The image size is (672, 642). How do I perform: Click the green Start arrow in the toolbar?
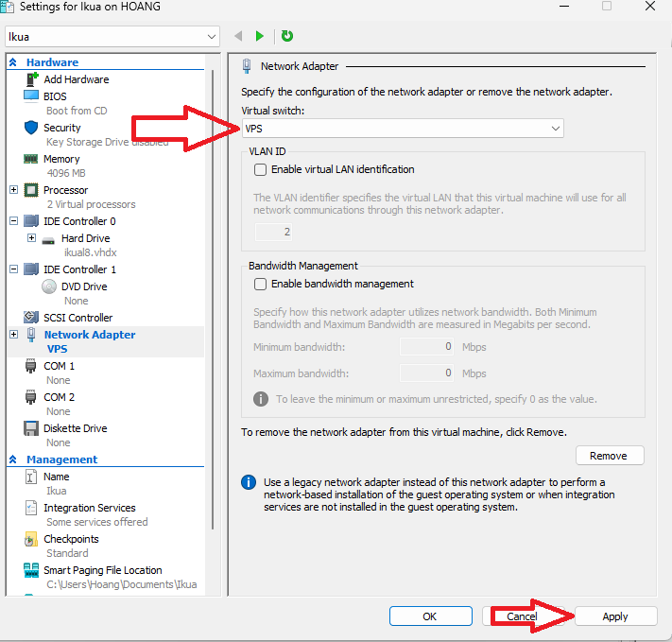pos(259,36)
